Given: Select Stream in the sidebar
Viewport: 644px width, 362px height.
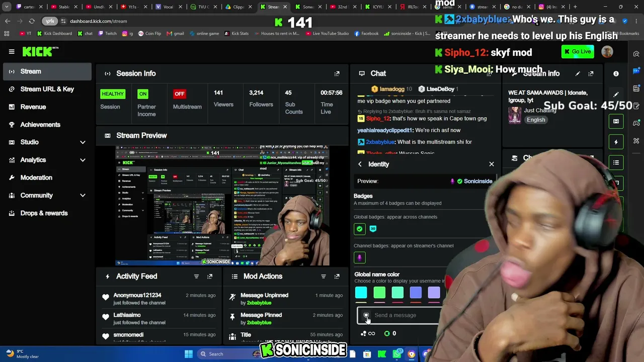Looking at the screenshot, I should [47, 71].
